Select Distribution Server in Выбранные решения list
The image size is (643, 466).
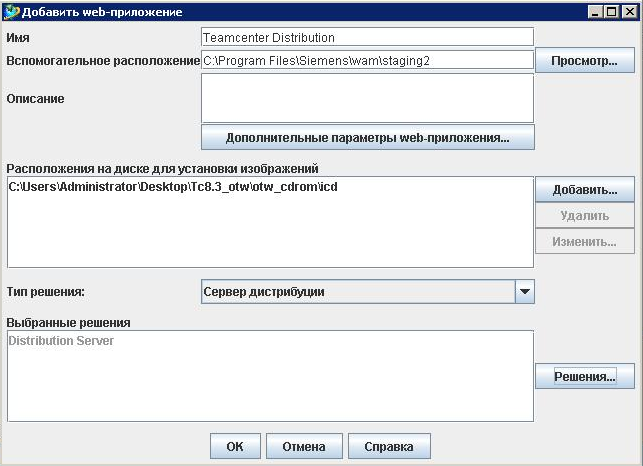pos(61,340)
